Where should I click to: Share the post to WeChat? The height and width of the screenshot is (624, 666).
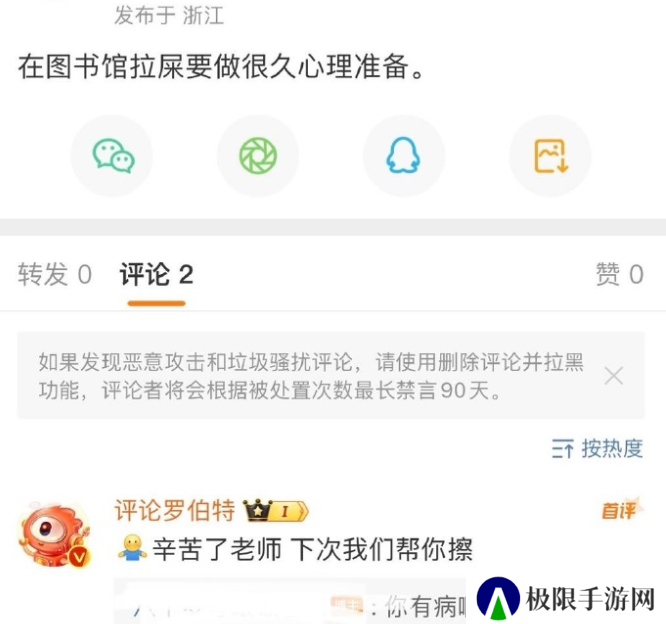113,155
